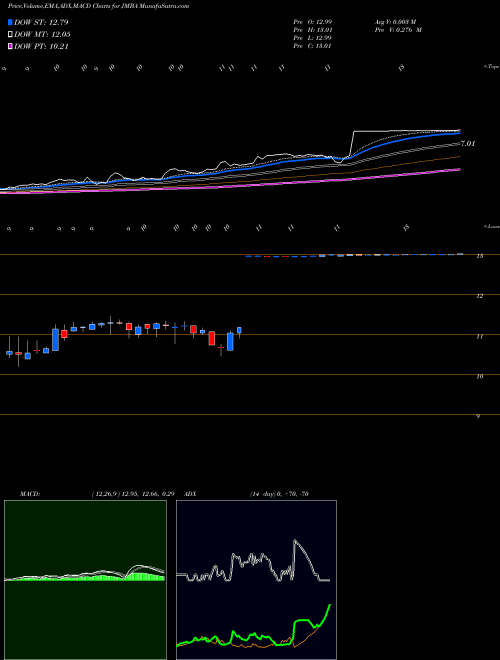Click the 'ADX' panel heading
The image size is (500, 660).
[x=190, y=494]
